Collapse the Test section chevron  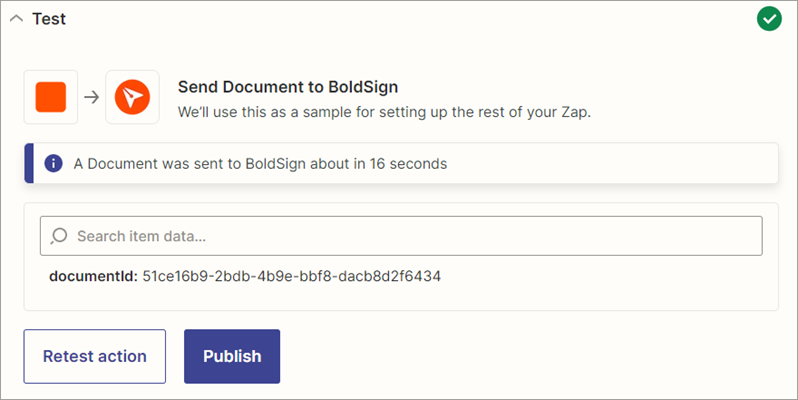tap(16, 20)
